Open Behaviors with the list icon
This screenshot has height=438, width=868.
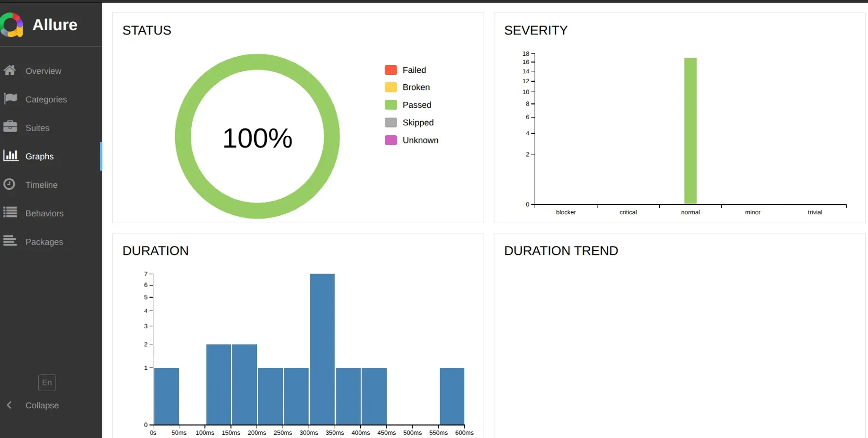click(10, 213)
